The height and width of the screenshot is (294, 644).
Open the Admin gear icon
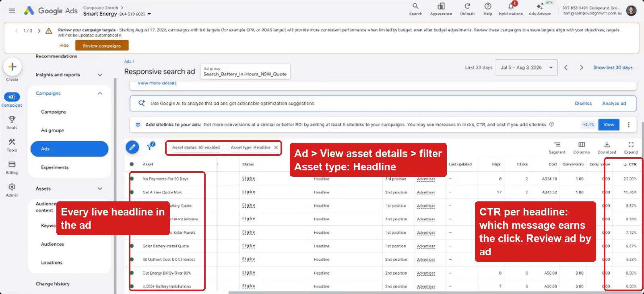tap(12, 187)
